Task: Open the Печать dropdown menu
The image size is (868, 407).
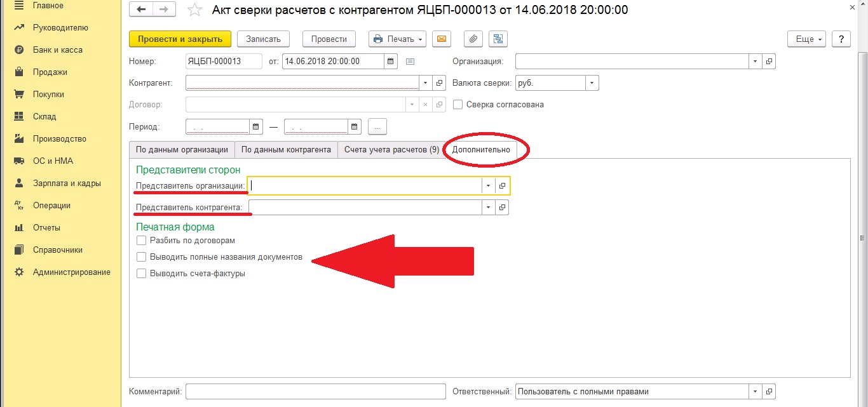Action: point(398,39)
